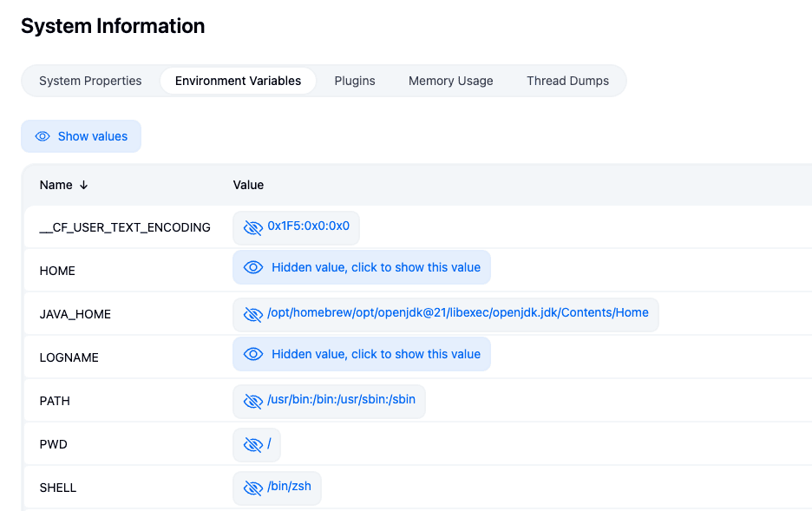
Task: Open the Memory Usage tab
Action: [x=450, y=80]
